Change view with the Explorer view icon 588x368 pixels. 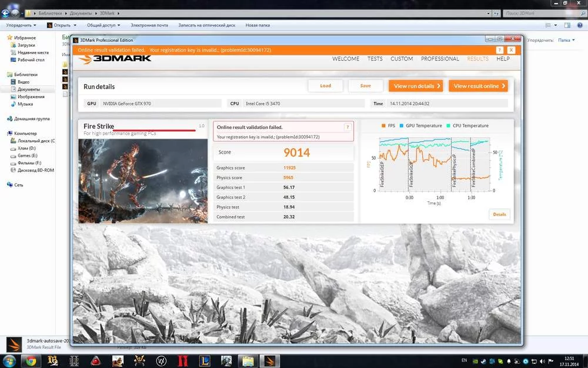coord(548,25)
